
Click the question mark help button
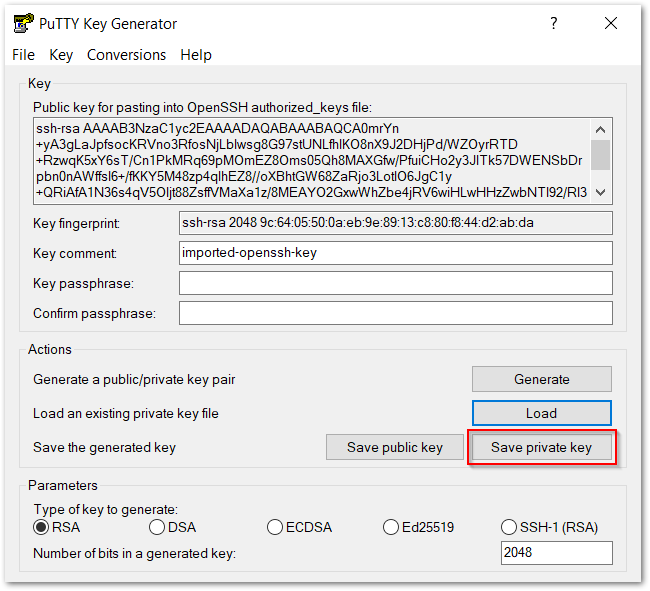pyautogui.click(x=553, y=23)
